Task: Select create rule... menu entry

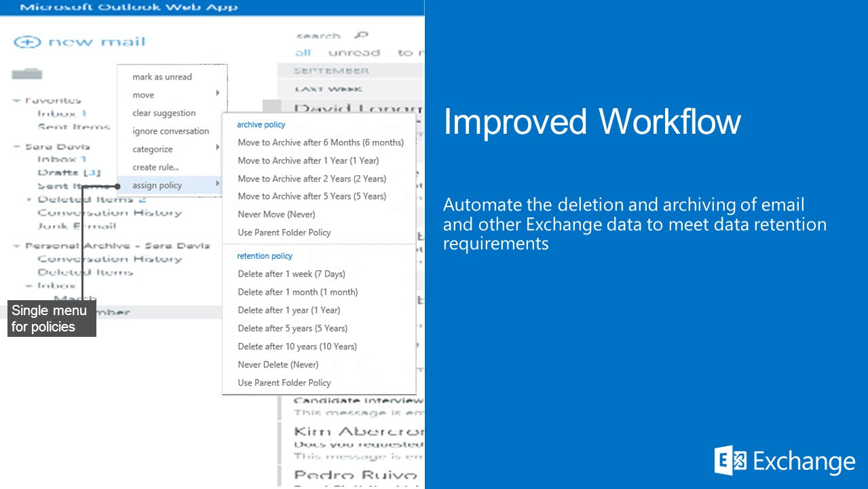Action: [x=156, y=167]
